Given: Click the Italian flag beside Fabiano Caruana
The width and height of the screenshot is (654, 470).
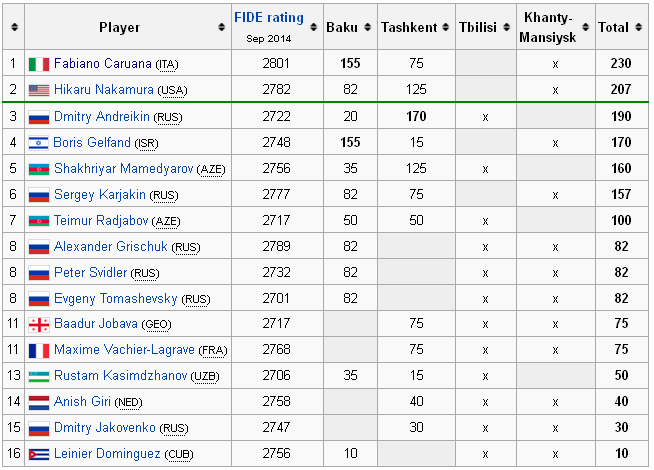Looking at the screenshot, I should 38,64.
